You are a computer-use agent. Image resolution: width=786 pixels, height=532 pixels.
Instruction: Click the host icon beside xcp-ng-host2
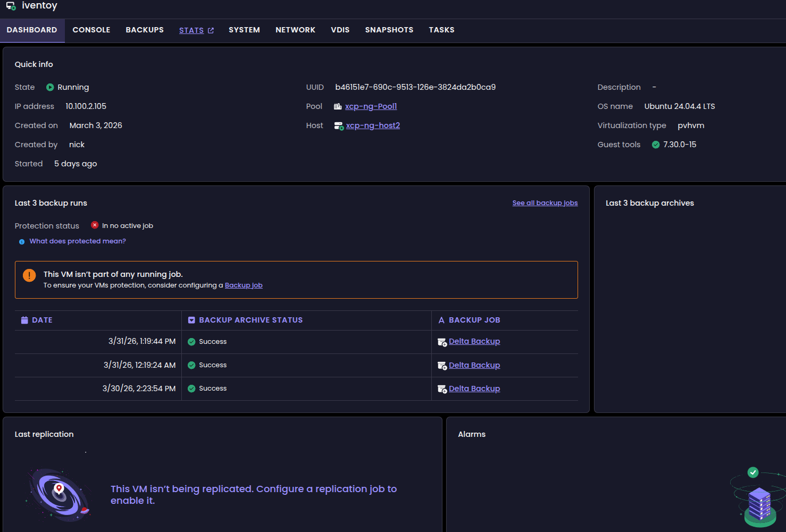338,126
